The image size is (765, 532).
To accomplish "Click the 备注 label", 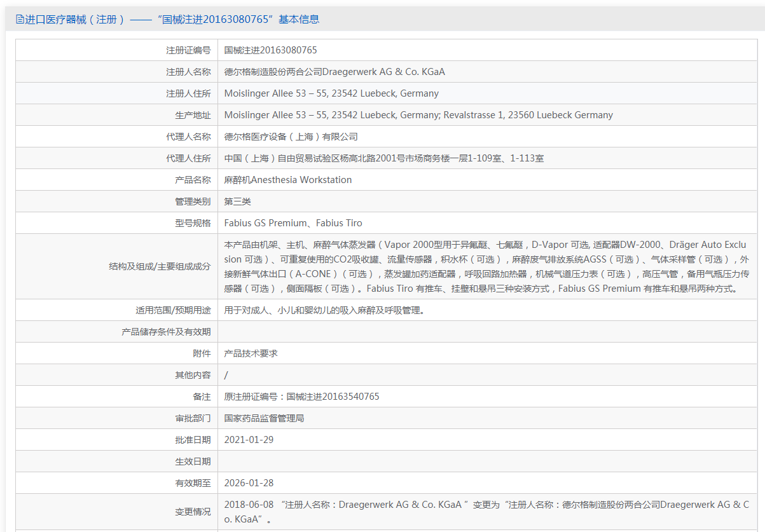I will point(202,397).
